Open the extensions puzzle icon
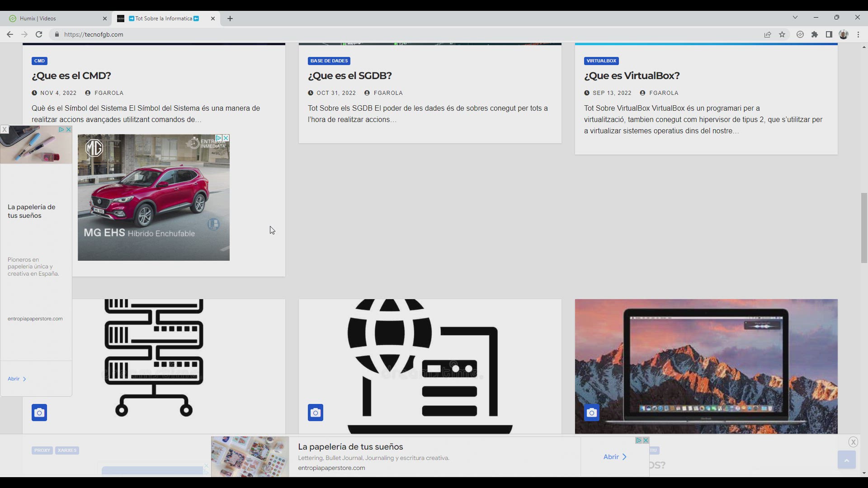Viewport: 868px width, 488px height. [x=815, y=34]
